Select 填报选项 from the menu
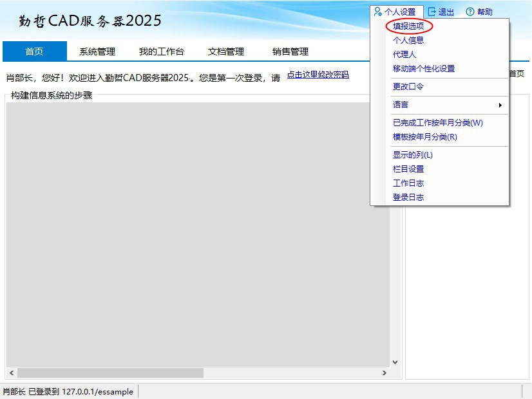 pos(408,26)
